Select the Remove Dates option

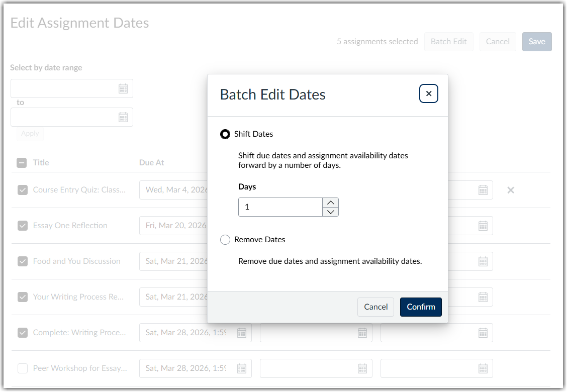[225, 240]
